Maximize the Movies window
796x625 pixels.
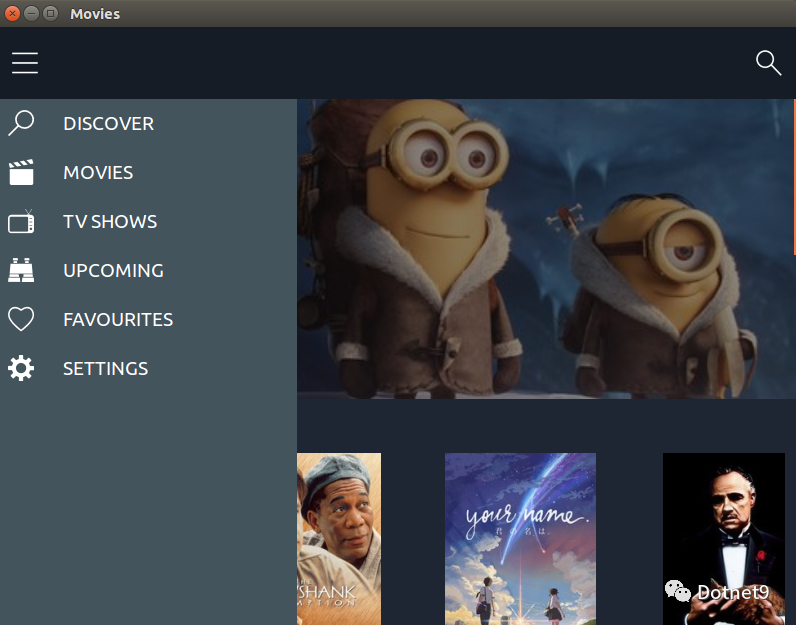pos(50,13)
